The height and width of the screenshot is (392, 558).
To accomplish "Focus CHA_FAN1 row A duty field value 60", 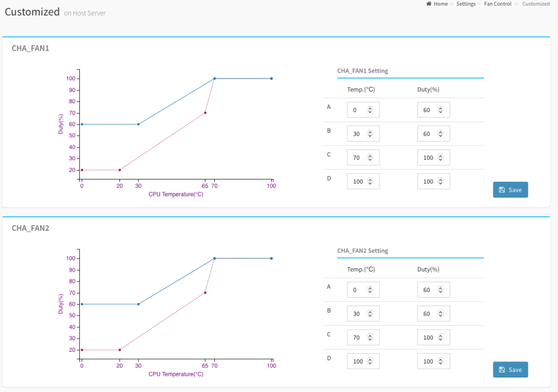I will tap(434, 110).
